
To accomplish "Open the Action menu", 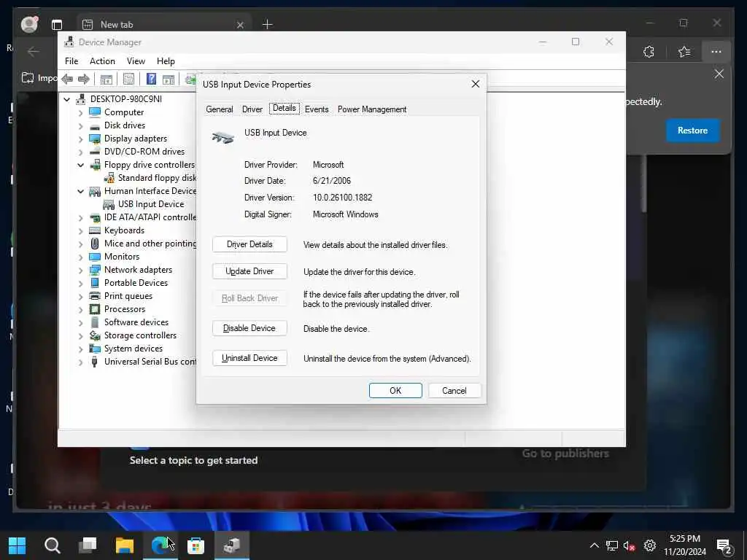I will pyautogui.click(x=102, y=61).
